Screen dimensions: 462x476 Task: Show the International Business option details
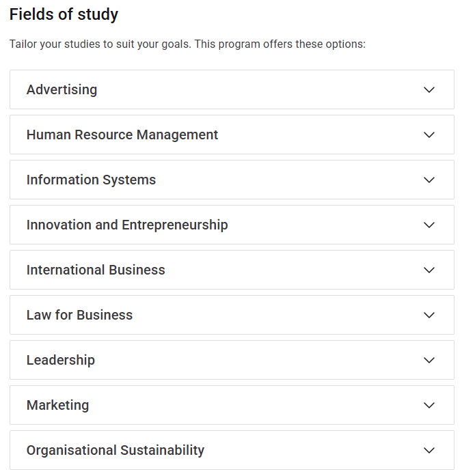[x=96, y=270]
